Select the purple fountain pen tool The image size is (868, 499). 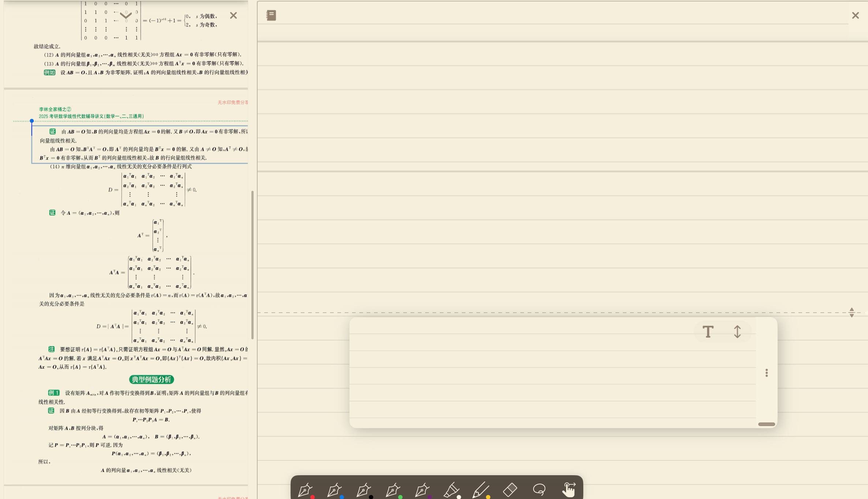click(x=423, y=490)
